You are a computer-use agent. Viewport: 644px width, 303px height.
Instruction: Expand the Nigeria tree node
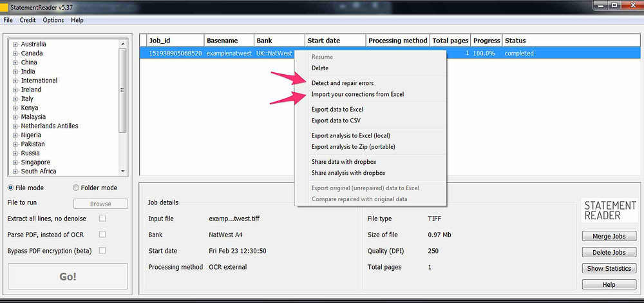(x=15, y=135)
